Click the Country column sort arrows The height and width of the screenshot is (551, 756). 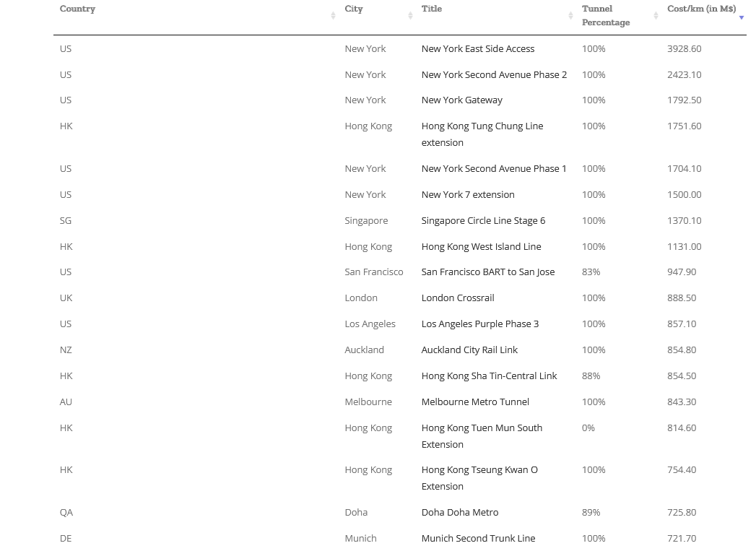pos(333,15)
